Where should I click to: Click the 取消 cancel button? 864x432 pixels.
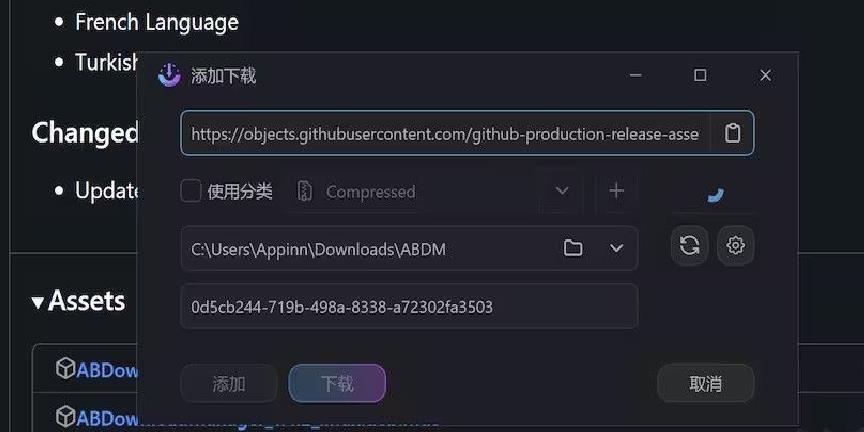[x=705, y=384]
